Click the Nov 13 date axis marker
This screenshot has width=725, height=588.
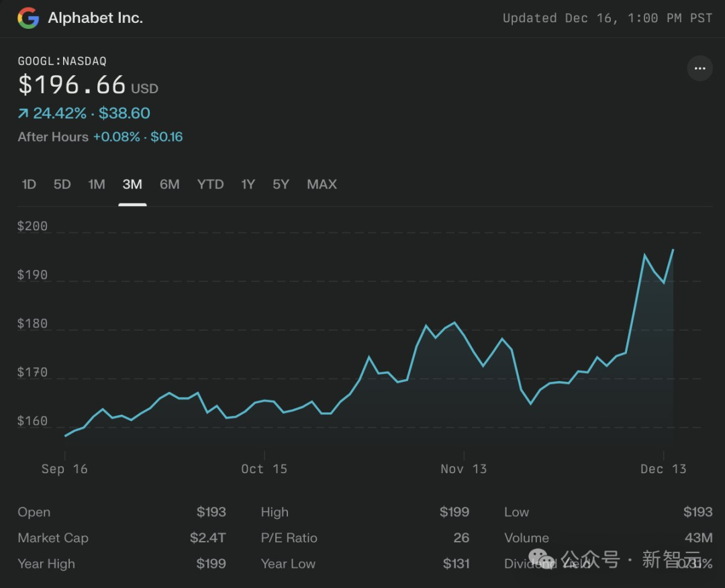[463, 469]
